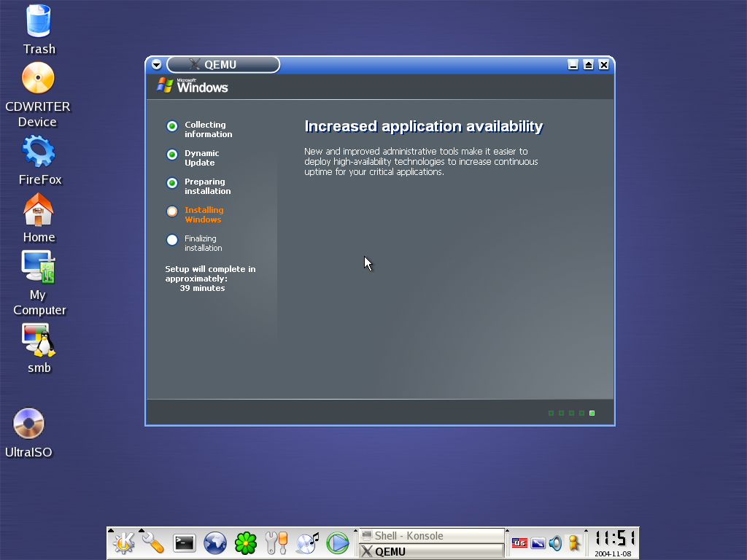Click the US flag keyboard layout icon
The image size is (747, 560).
[519, 542]
